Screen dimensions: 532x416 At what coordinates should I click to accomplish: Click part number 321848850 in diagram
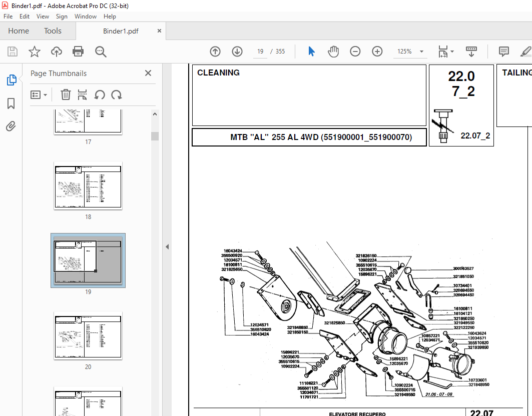(298, 327)
